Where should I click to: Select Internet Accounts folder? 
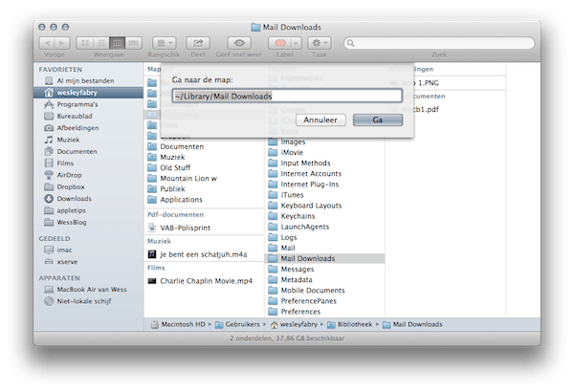pos(324,173)
